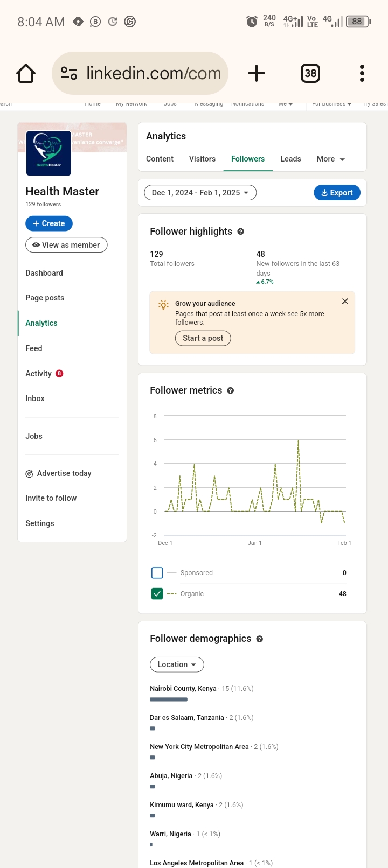This screenshot has width=388, height=868.
Task: Click the Health Master page name
Action: tap(63, 192)
